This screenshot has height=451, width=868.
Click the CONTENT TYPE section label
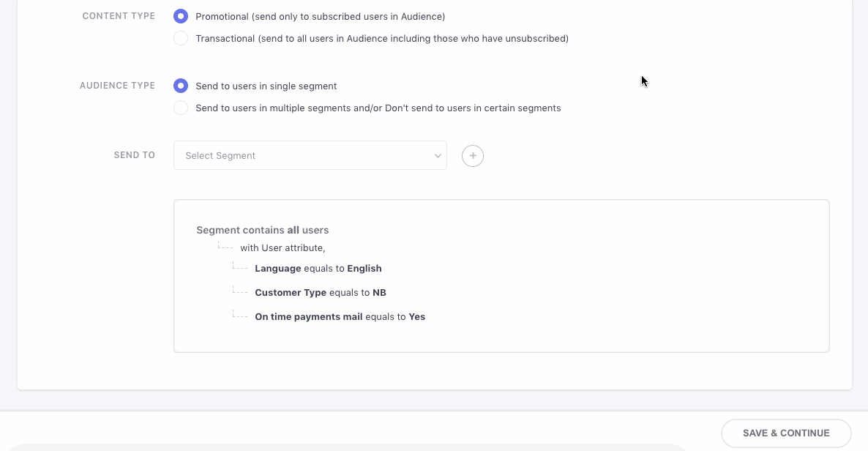[119, 15]
